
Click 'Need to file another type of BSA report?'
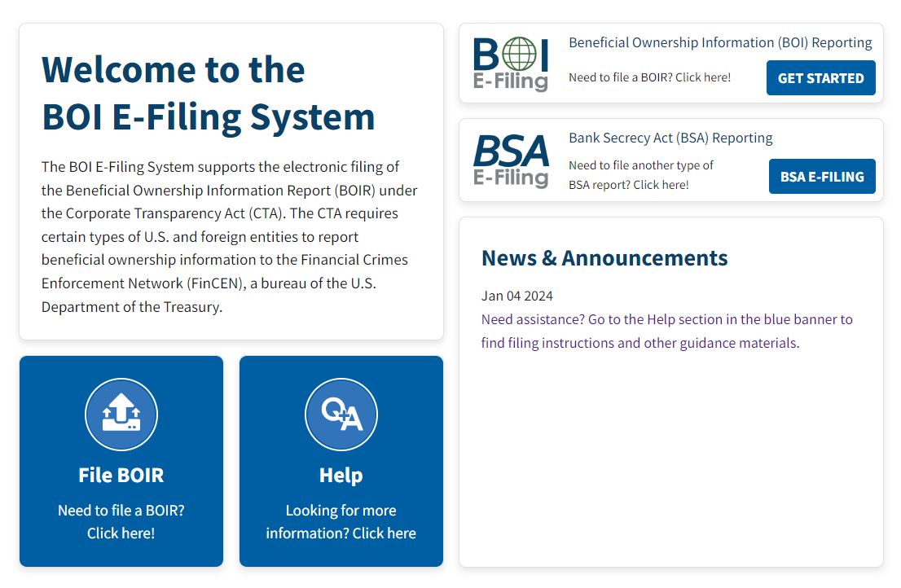pyautogui.click(x=640, y=175)
